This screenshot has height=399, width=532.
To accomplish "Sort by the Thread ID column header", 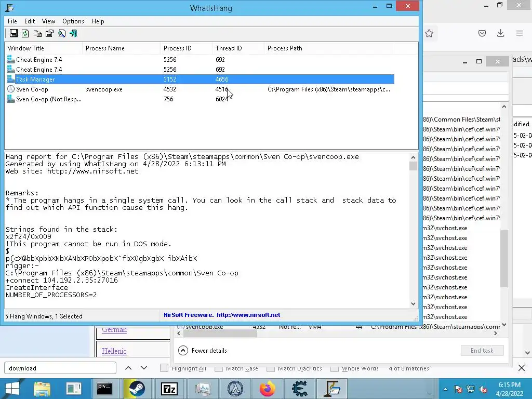I will [238, 48].
